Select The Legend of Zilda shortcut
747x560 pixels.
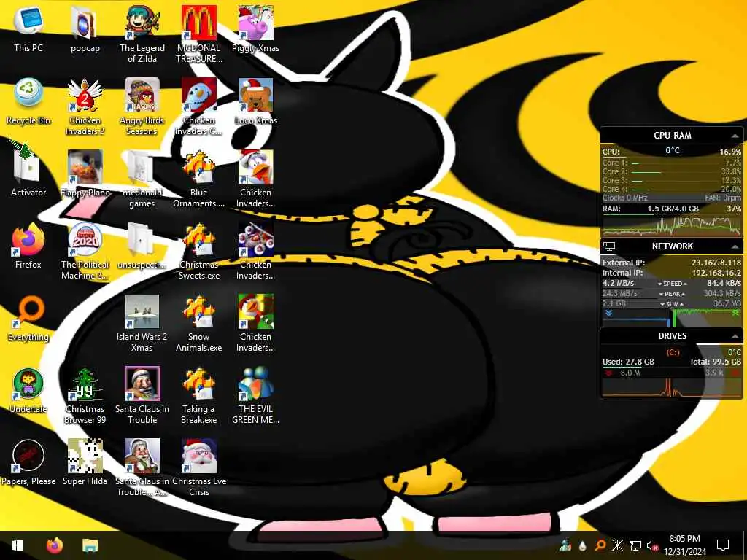[142, 34]
